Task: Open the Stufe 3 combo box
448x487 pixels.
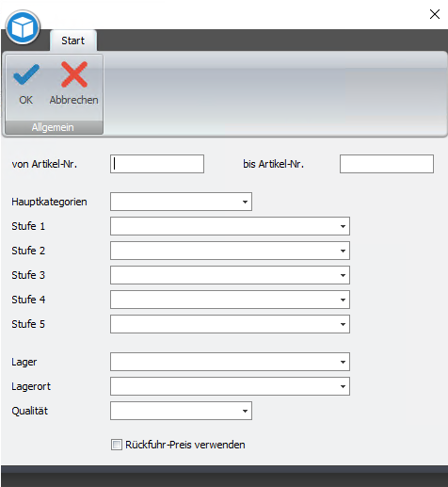Action: pyautogui.click(x=230, y=275)
